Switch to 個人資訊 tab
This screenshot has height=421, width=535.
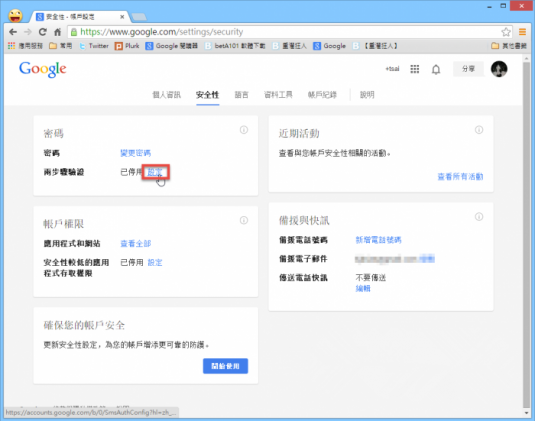coord(167,95)
